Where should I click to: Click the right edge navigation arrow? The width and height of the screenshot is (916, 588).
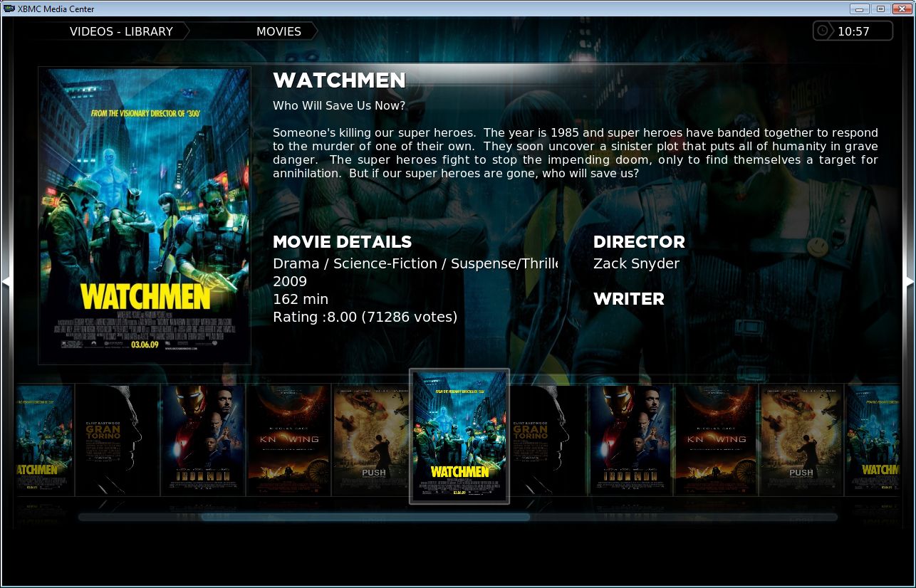tap(910, 283)
